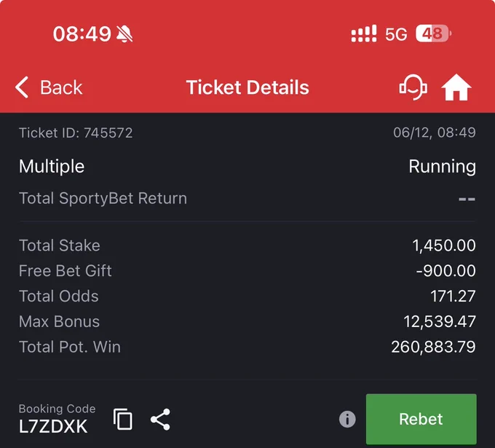Tap the muted bell notification icon
Screen dimensions: 495x448
tap(124, 34)
